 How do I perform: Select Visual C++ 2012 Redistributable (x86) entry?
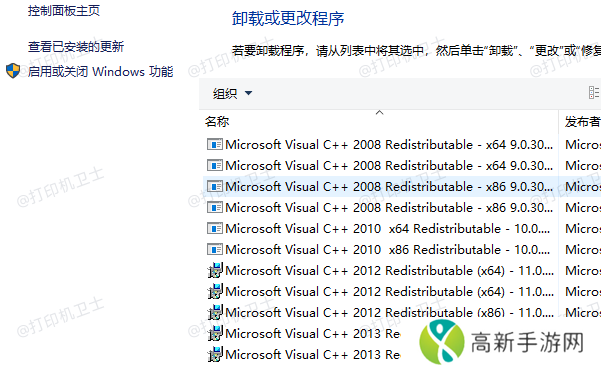pos(389,313)
